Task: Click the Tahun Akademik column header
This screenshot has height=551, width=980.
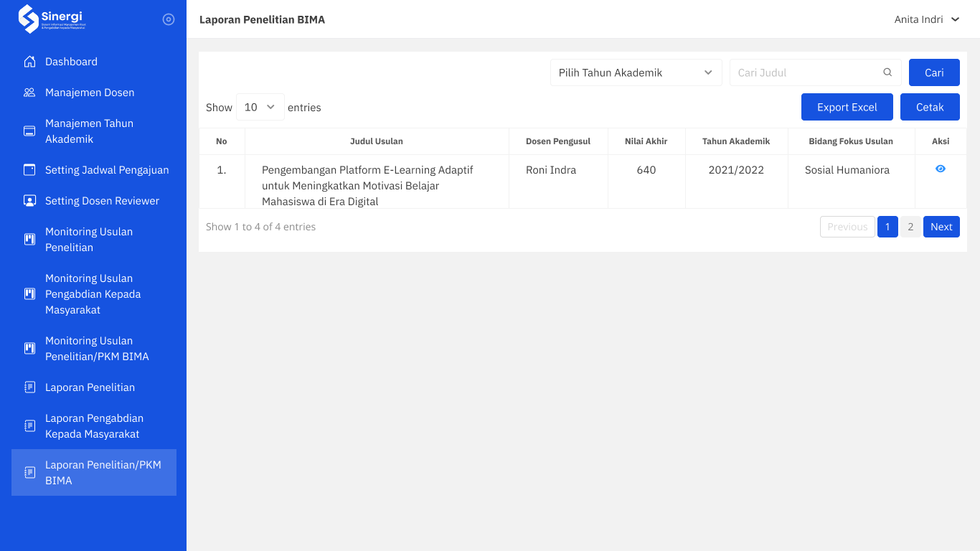Action: coord(736,141)
